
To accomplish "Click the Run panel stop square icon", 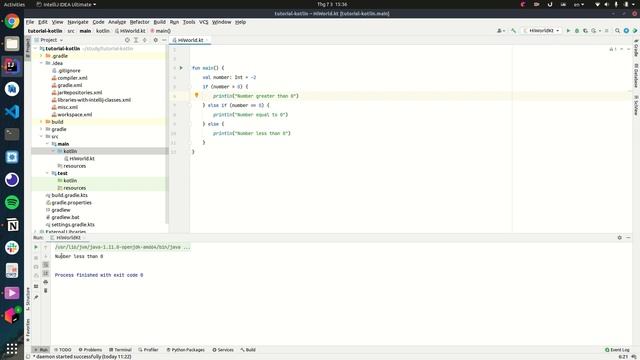I will [36, 258].
